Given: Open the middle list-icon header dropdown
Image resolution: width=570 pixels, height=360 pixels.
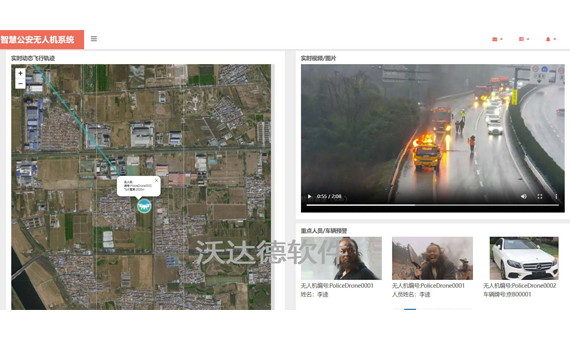Looking at the screenshot, I should coord(524,39).
